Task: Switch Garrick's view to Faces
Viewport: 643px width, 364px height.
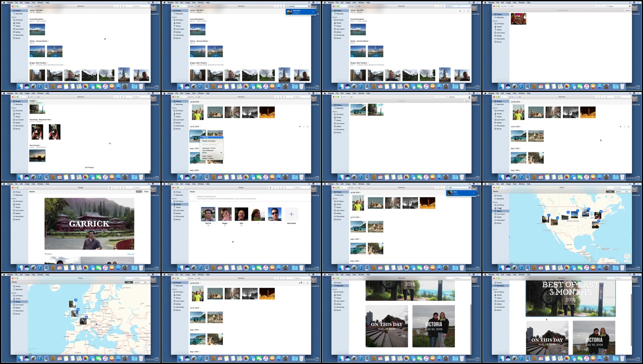Action: click(x=146, y=191)
